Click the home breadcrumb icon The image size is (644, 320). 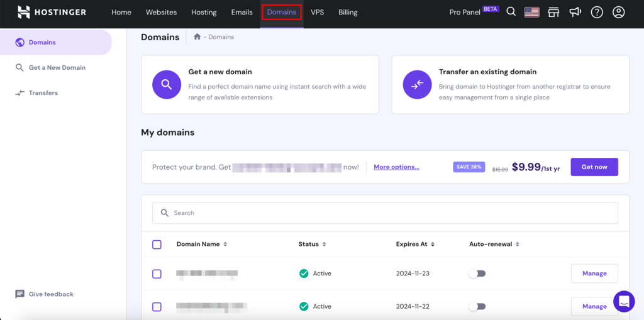pos(197,37)
